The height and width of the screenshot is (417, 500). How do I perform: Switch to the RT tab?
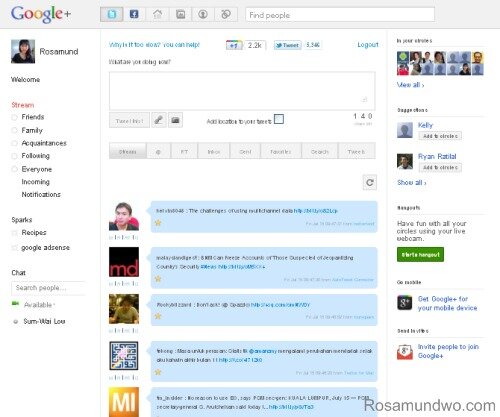point(184,152)
